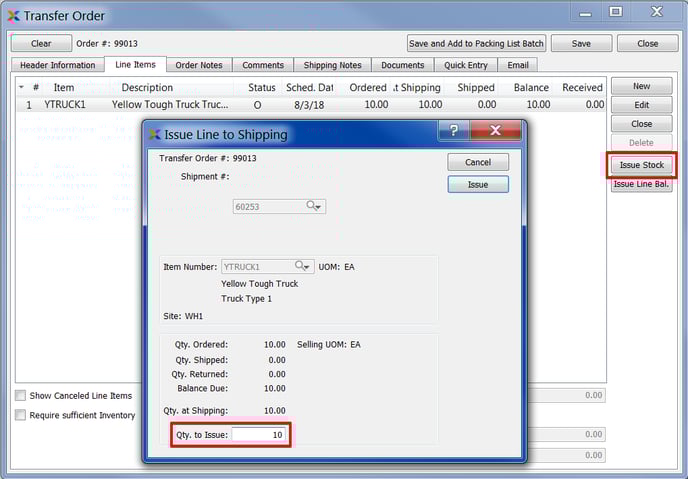This screenshot has height=479, width=688.
Task: Expand the Item Number YTRUCK1 dropdown
Action: tap(307, 267)
